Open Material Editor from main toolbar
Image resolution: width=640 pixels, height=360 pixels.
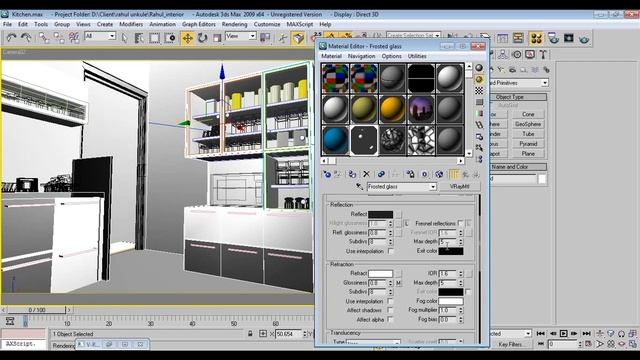[x=536, y=39]
